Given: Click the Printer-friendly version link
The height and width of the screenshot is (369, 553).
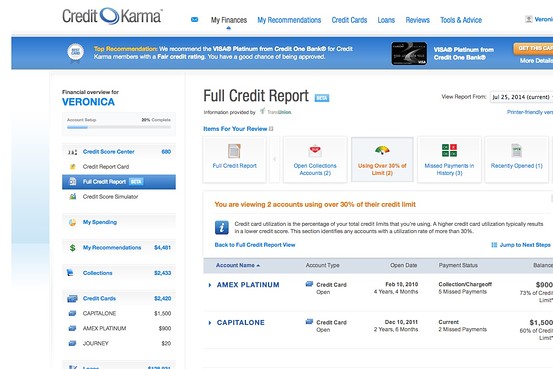Looking at the screenshot, I should tap(530, 112).
